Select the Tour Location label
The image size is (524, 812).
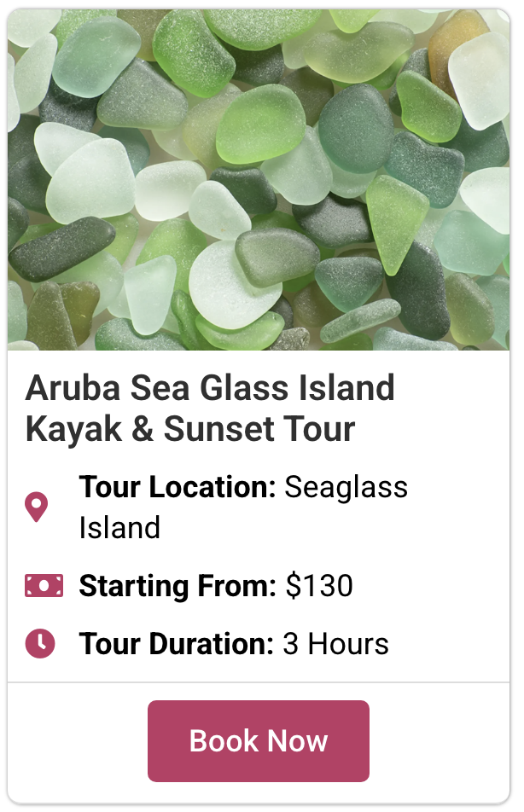(x=178, y=487)
